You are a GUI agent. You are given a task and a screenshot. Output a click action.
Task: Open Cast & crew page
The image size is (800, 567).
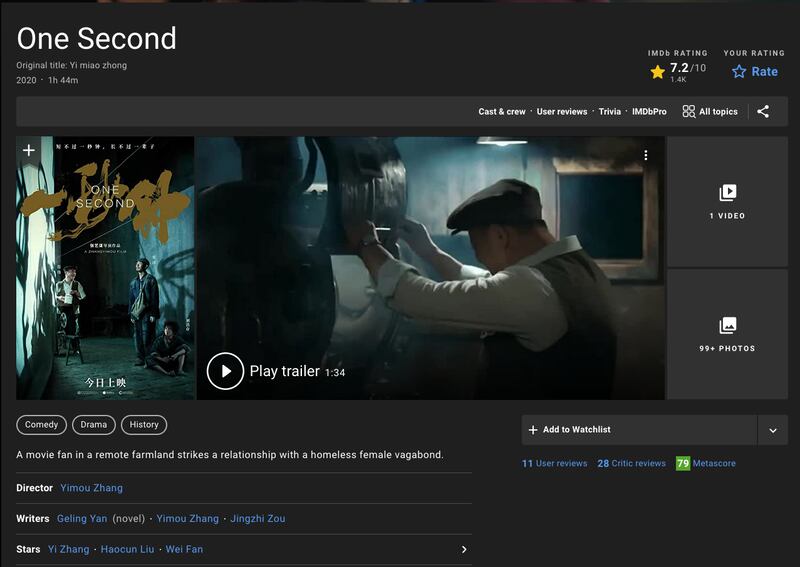[501, 112]
